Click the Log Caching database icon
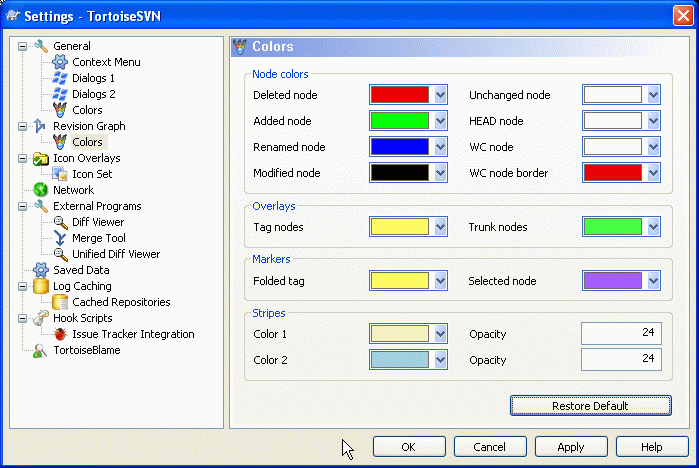 41,286
